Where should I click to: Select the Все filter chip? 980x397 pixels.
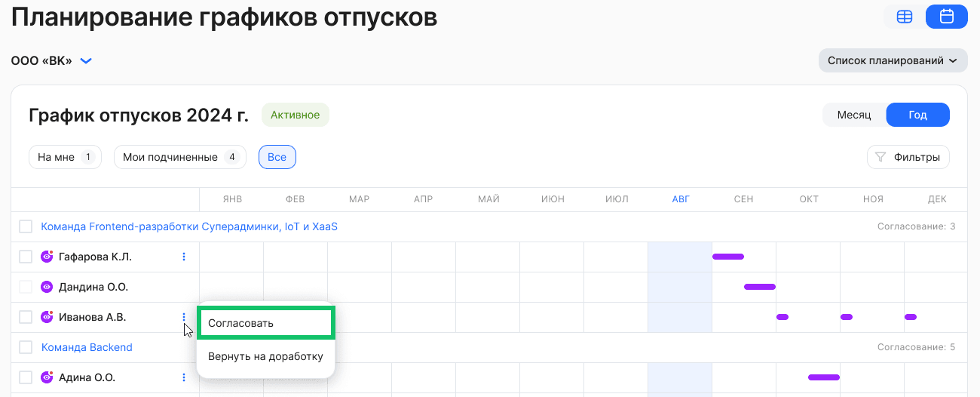(277, 157)
